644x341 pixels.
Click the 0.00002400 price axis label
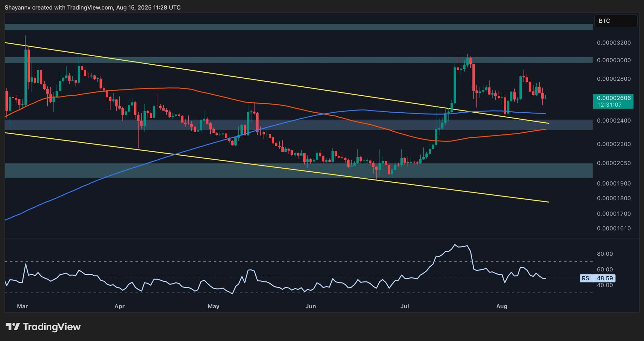[614, 121]
